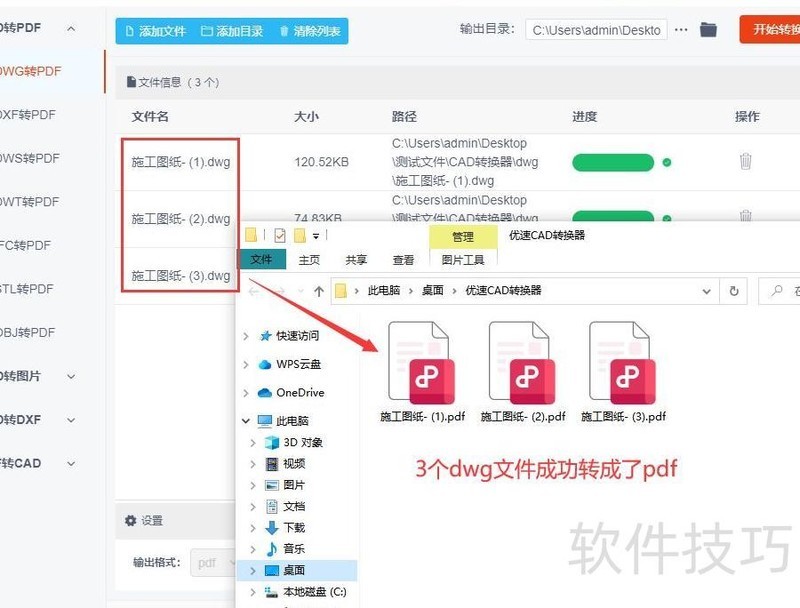Image resolution: width=800 pixels, height=608 pixels.
Task: Switch to the DXF转PDF conversion mode
Action: [x=29, y=115]
